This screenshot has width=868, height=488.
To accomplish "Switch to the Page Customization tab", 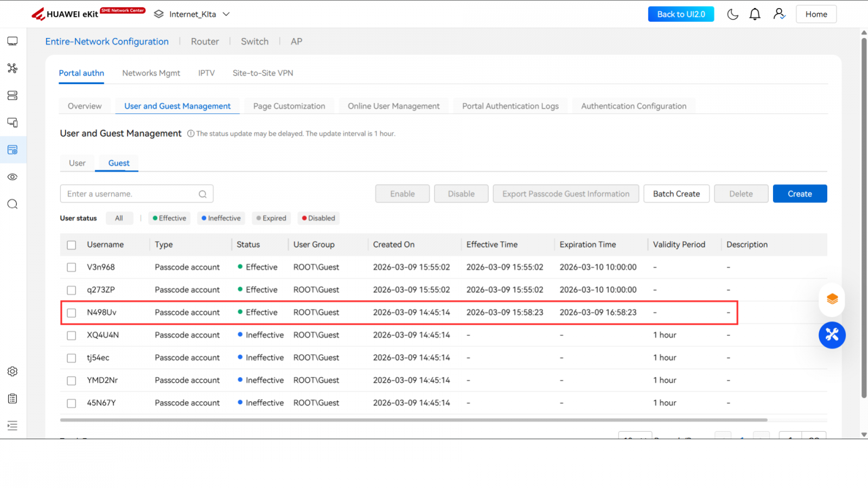I will pos(289,106).
